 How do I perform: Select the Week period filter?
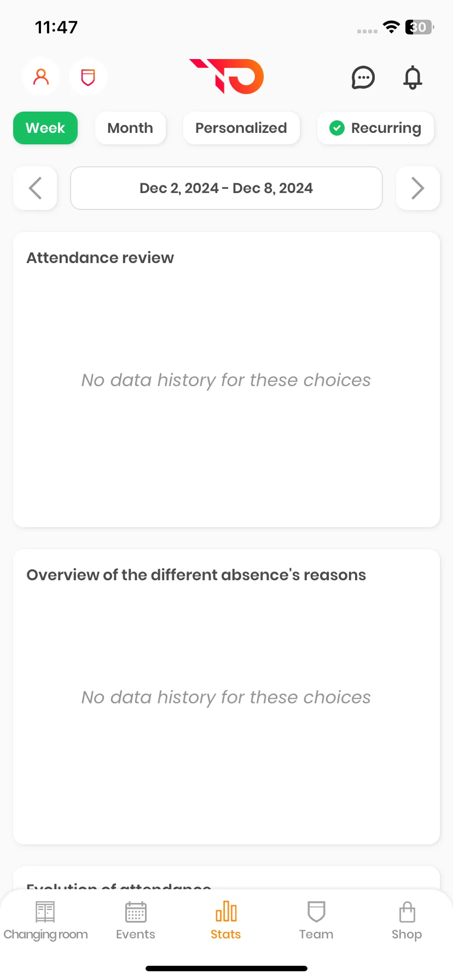tap(45, 128)
